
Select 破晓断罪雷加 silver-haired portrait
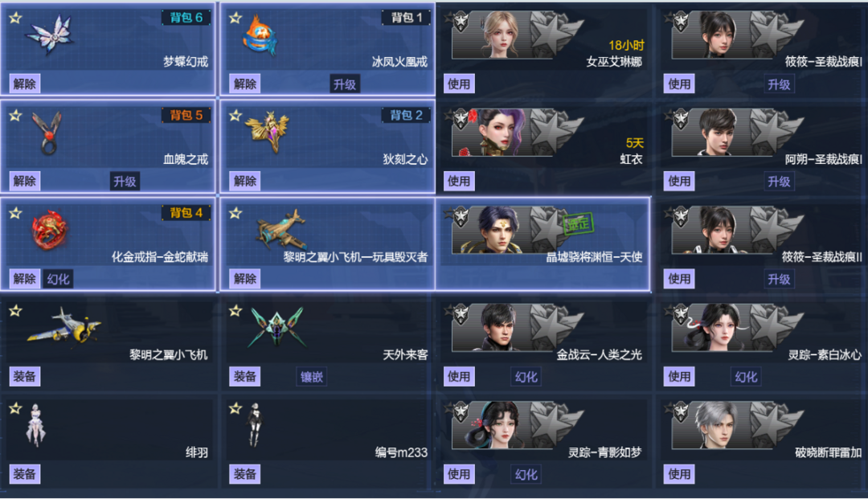tap(718, 425)
